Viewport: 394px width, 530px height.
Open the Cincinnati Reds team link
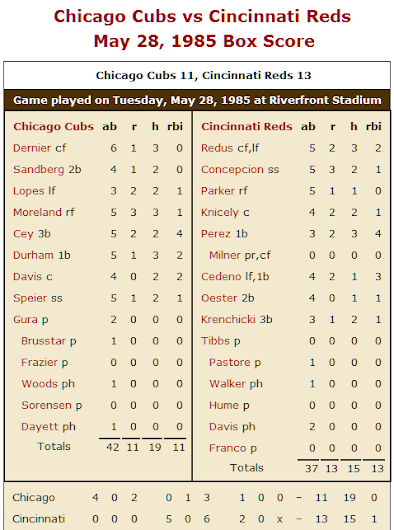[x=247, y=126]
